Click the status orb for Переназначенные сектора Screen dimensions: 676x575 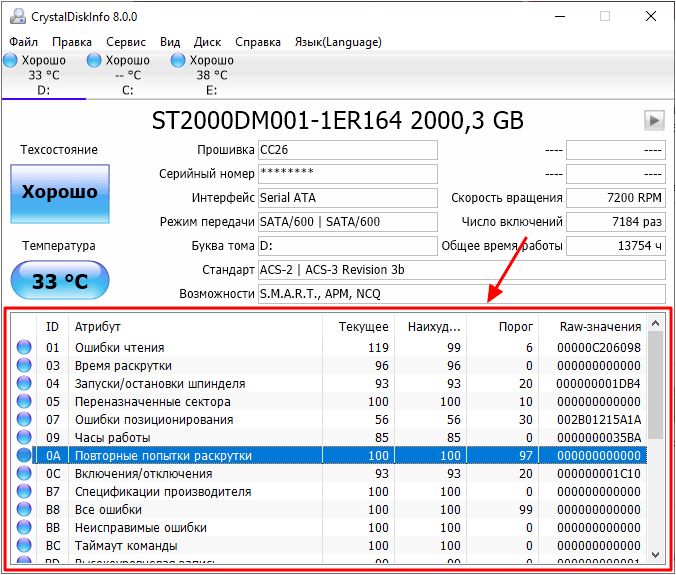[x=24, y=401]
